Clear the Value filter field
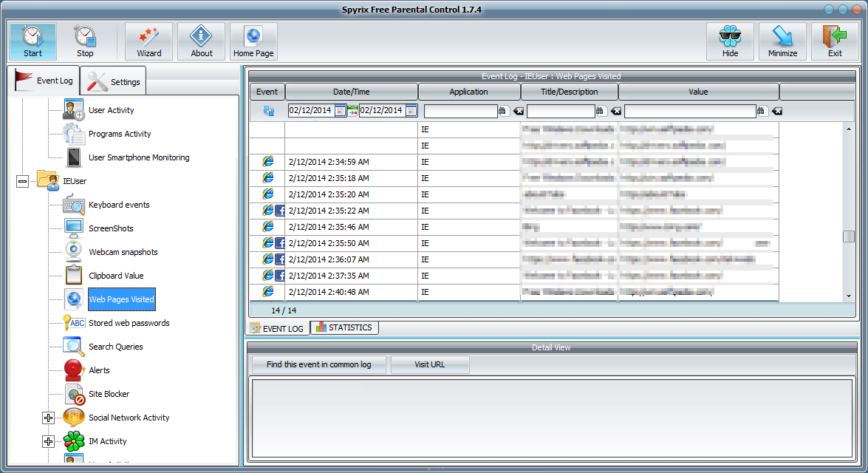868x473 pixels. (x=777, y=112)
